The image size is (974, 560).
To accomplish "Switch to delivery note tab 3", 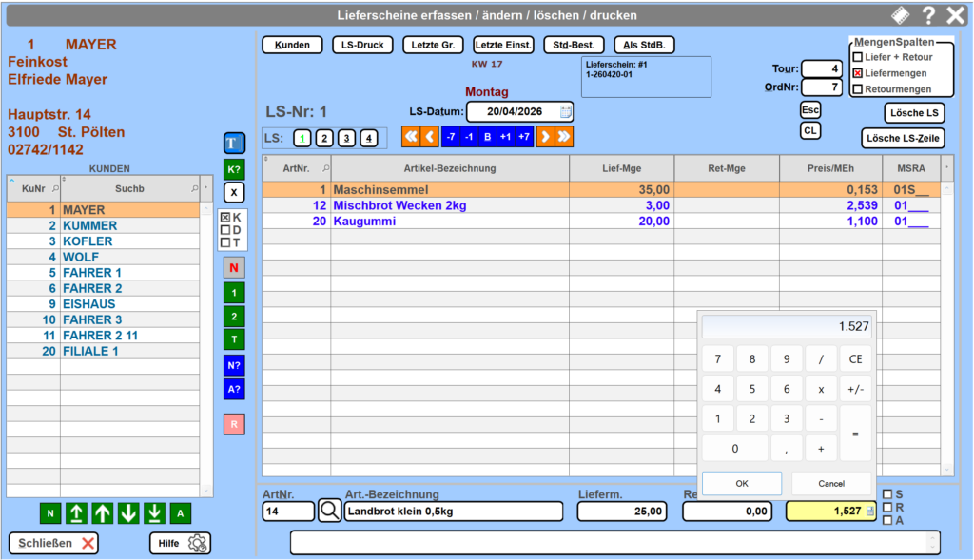I will click(x=346, y=138).
